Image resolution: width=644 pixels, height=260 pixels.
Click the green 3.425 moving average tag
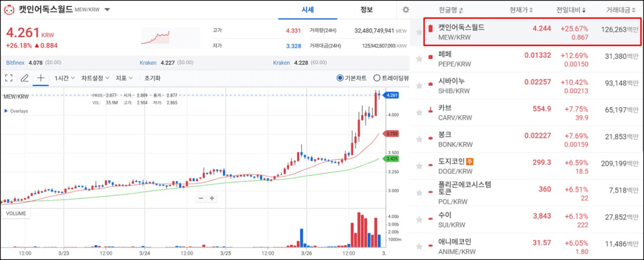391,158
